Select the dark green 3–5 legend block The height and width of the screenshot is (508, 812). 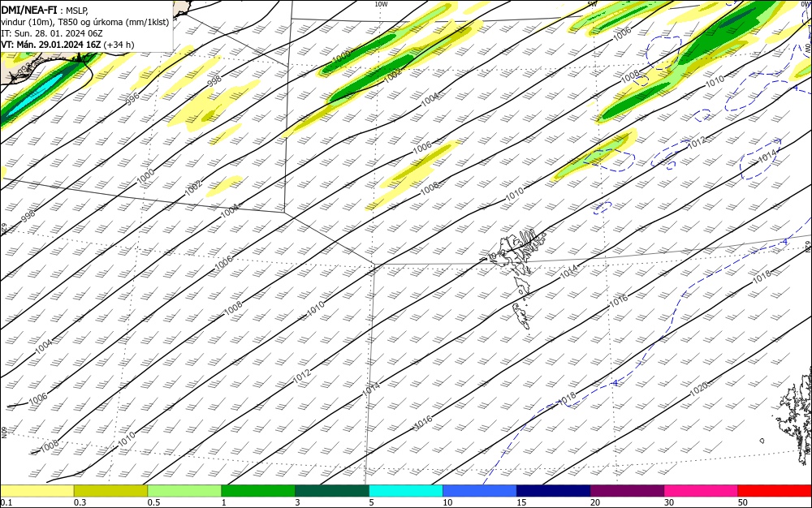332,491
